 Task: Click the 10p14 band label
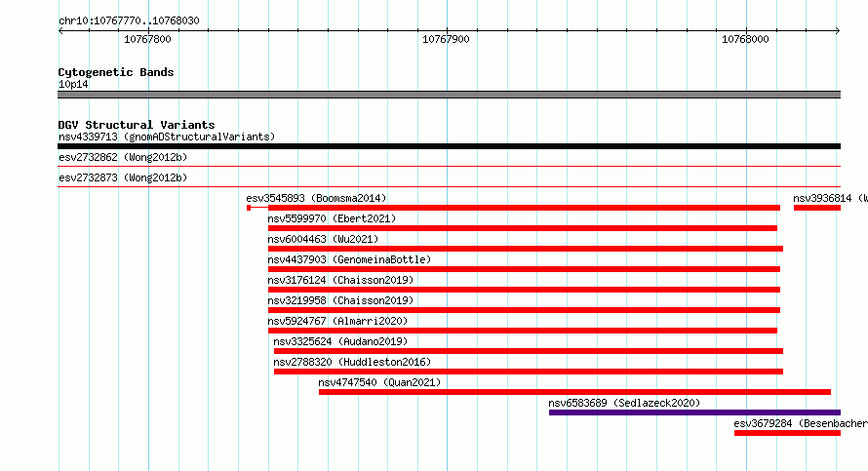click(73, 84)
